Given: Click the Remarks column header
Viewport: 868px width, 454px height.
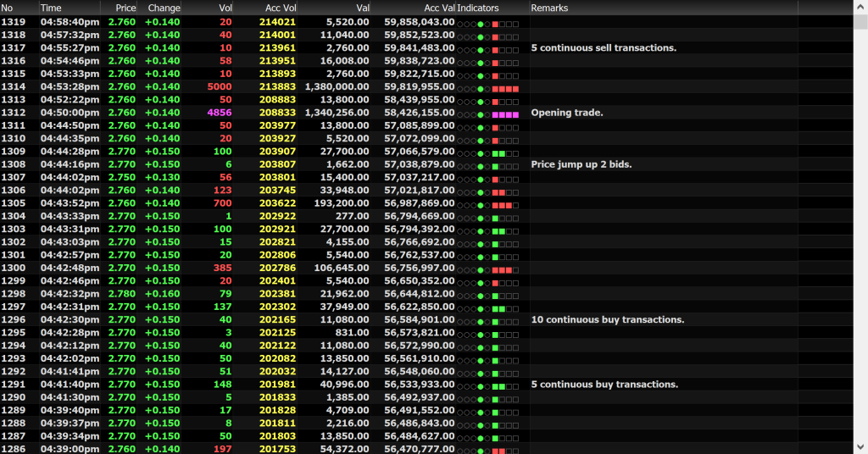Looking at the screenshot, I should pyautogui.click(x=549, y=8).
